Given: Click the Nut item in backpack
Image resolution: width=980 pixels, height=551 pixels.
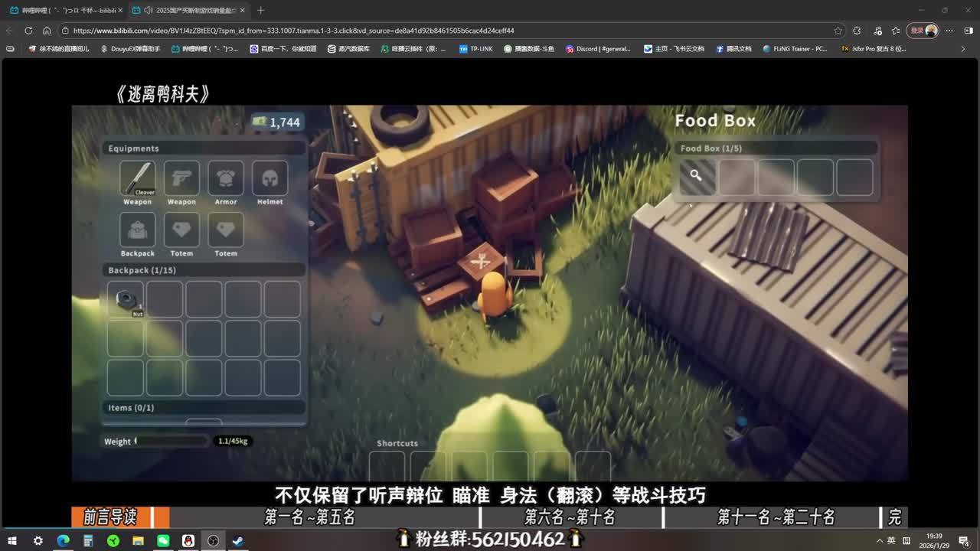Looking at the screenshot, I should click(x=126, y=299).
